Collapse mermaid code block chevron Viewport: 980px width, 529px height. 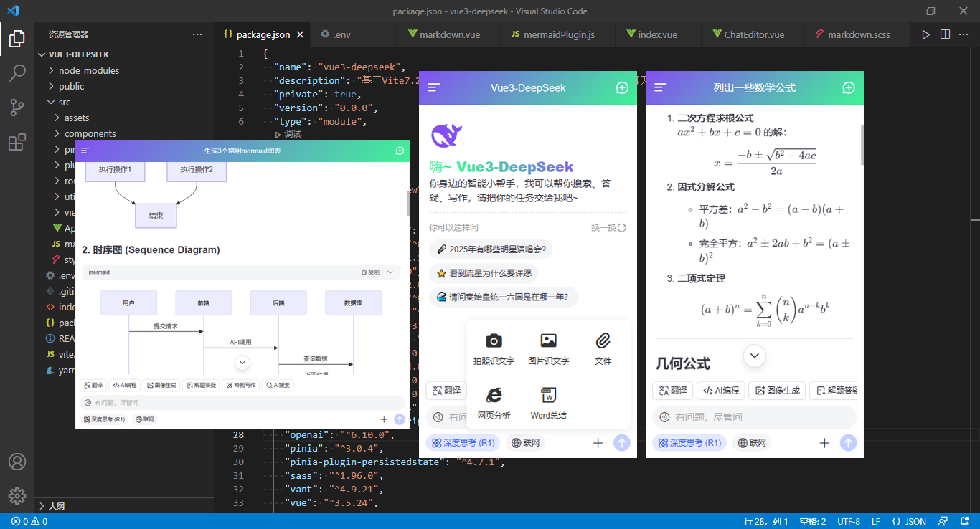pyautogui.click(x=390, y=272)
